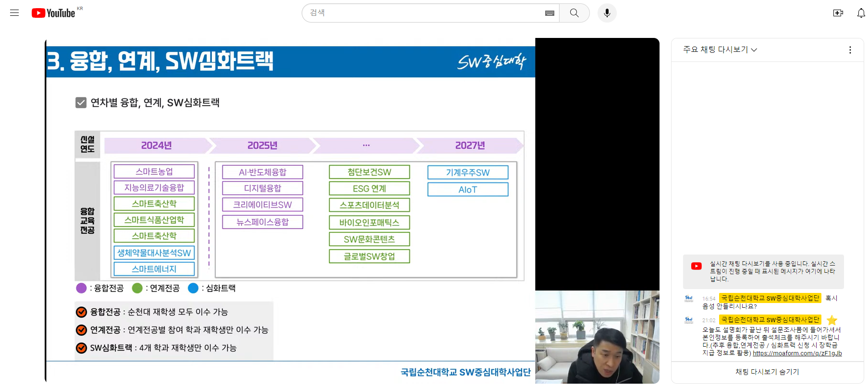
Task: Open the create video icon
Action: (x=838, y=13)
